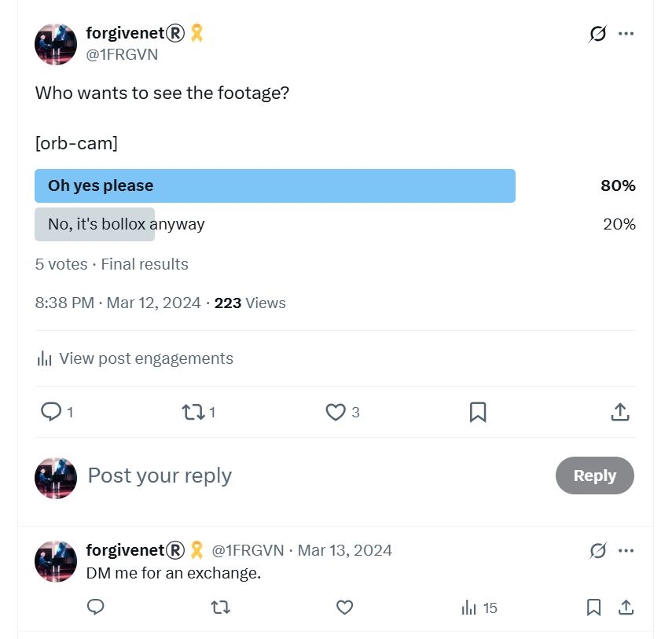Open the more options on DM me reply
This screenshot has height=639, width=672.
(626, 550)
